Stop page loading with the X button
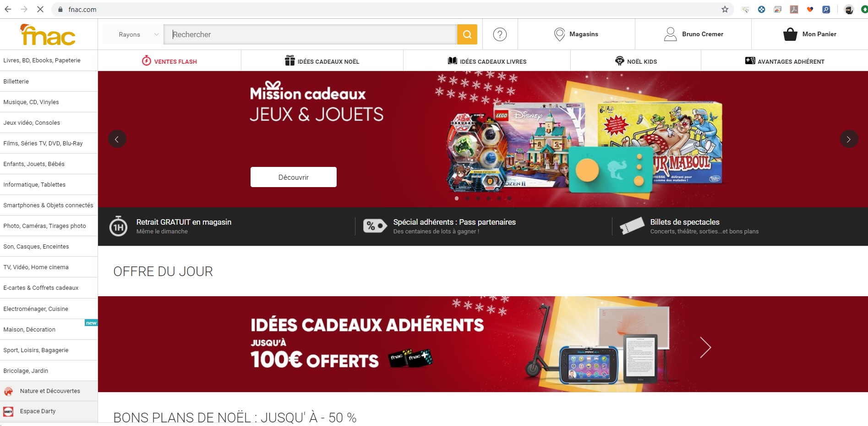Viewport: 868px width, 426px height. (40, 9)
